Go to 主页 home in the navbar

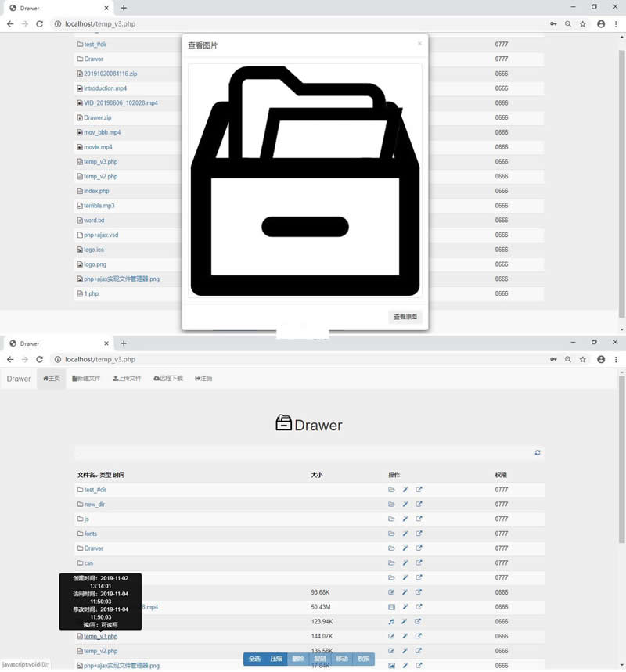[52, 379]
